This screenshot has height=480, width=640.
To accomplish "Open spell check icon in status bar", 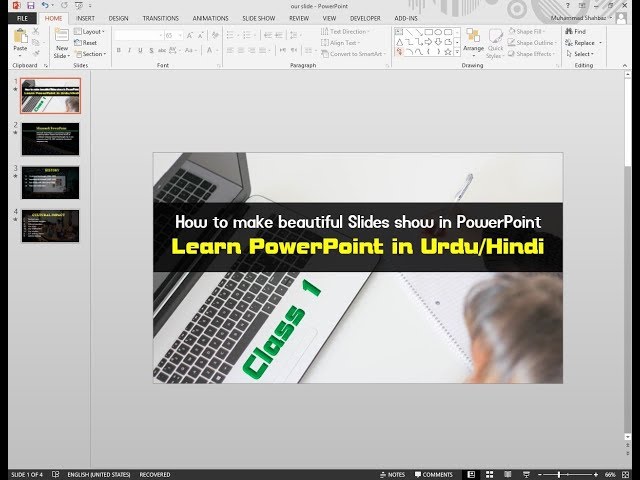I will (x=56, y=474).
